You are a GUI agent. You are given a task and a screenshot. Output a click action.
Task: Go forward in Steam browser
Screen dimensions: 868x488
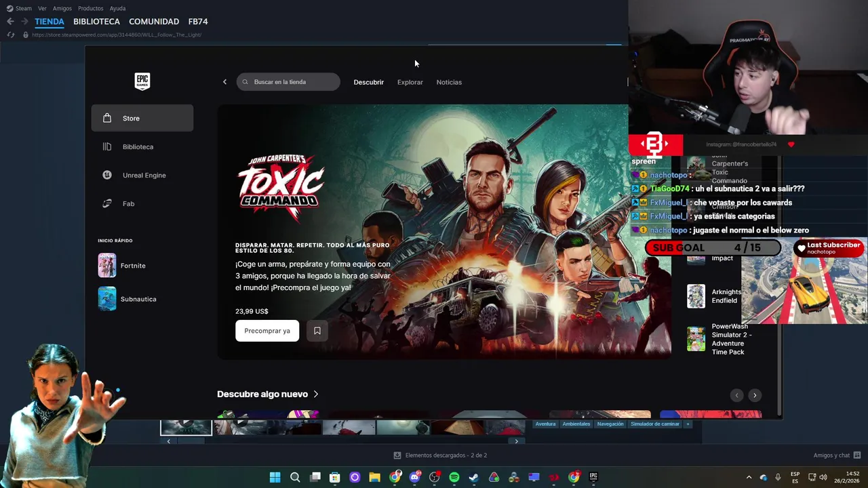click(24, 22)
